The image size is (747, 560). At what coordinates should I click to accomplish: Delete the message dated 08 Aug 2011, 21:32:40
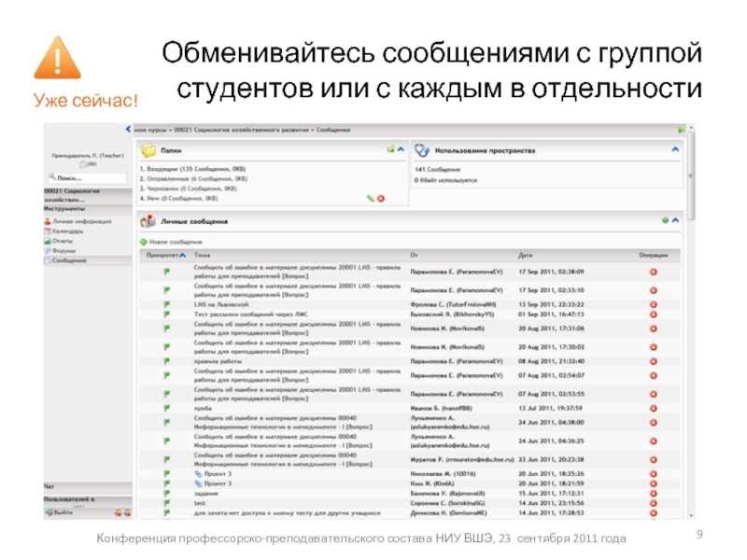coord(653,361)
